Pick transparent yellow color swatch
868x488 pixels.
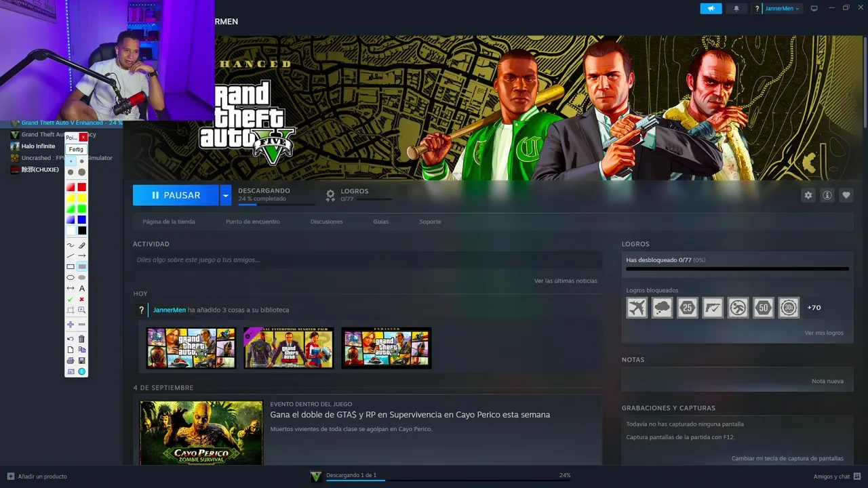pos(71,198)
